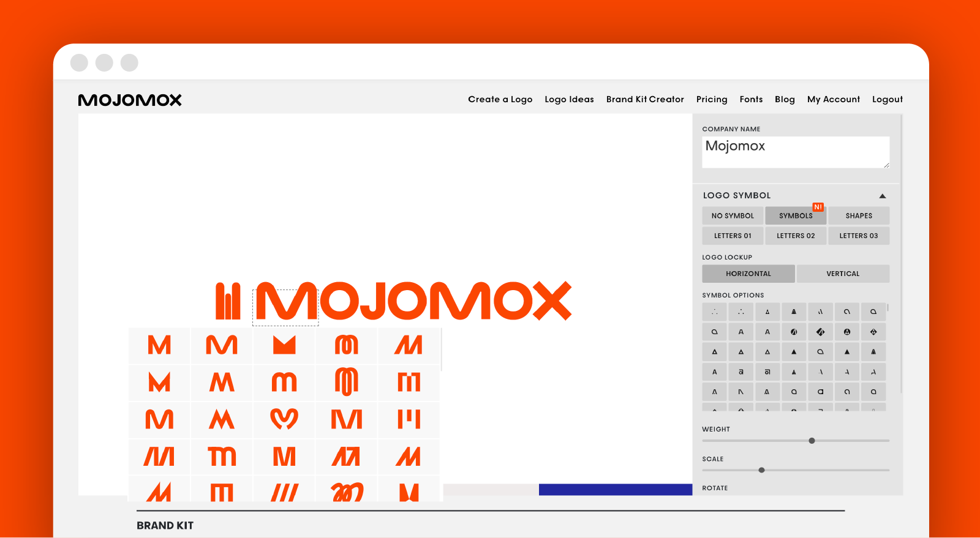Choose the slanted N-shaped A symbol option
Screen dimensions: 980x538
click(741, 392)
